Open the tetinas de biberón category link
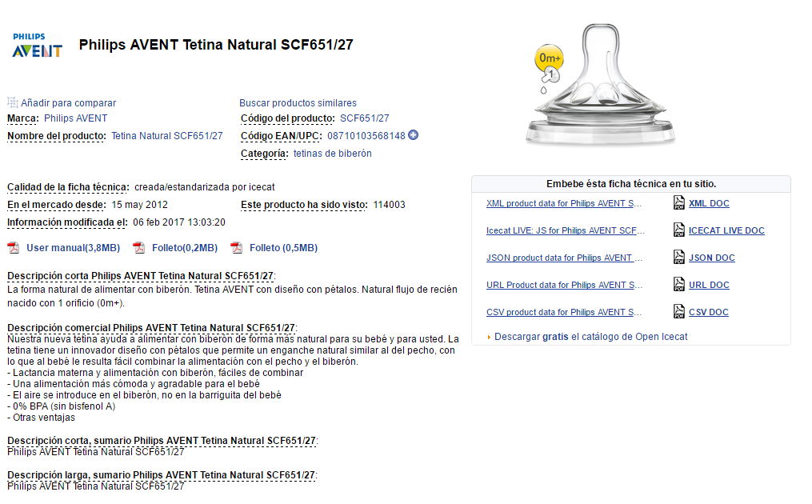The width and height of the screenshot is (812, 504). click(x=332, y=154)
